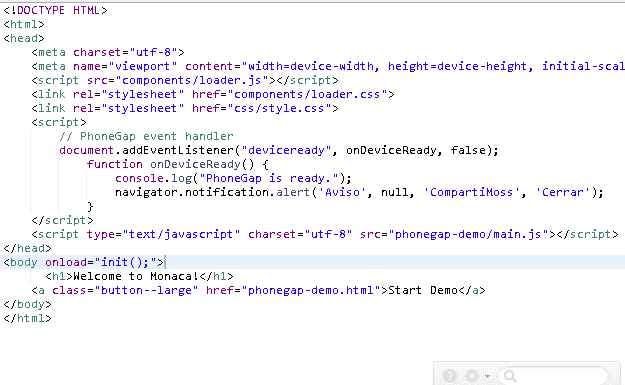The width and height of the screenshot is (625, 385).
Task: Click the "button--large" class value
Action: tap(146, 291)
